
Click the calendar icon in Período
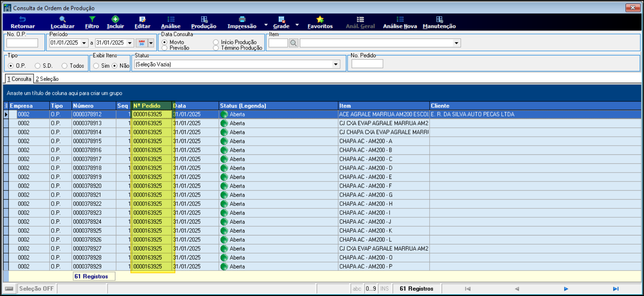(142, 43)
